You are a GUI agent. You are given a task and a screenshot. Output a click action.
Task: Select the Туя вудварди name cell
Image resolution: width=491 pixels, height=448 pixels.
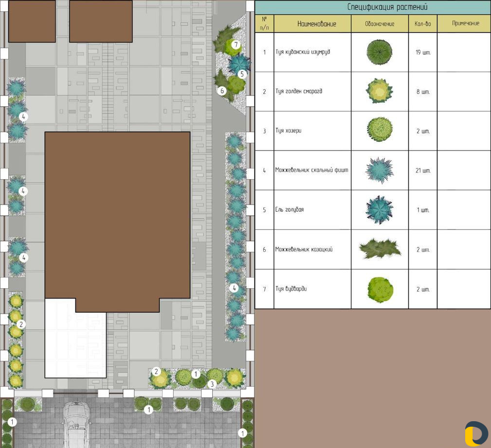click(x=312, y=289)
